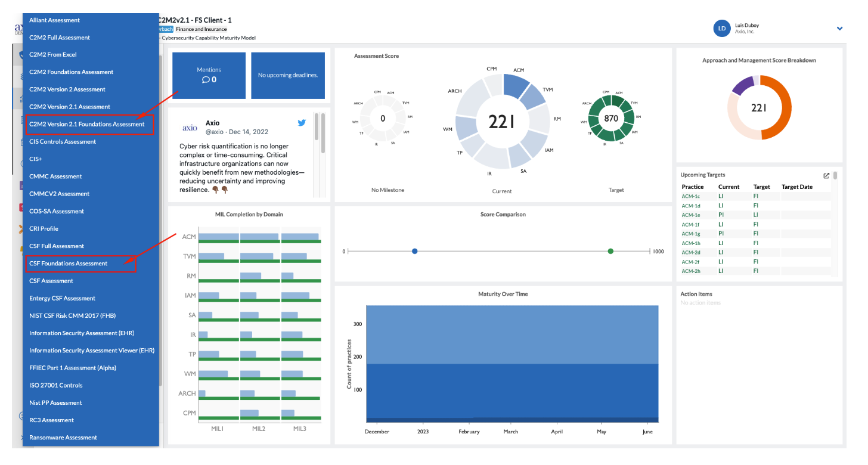Open practice ACM-1h link

click(691, 243)
